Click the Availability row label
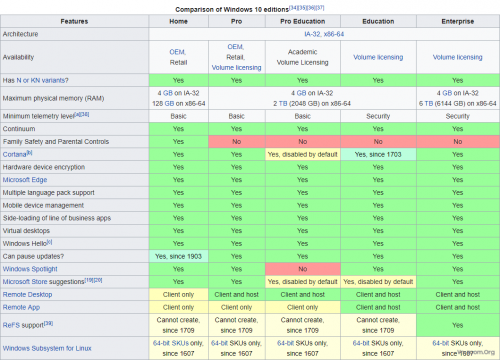Image resolution: width=500 pixels, height=360 pixels. click(18, 57)
